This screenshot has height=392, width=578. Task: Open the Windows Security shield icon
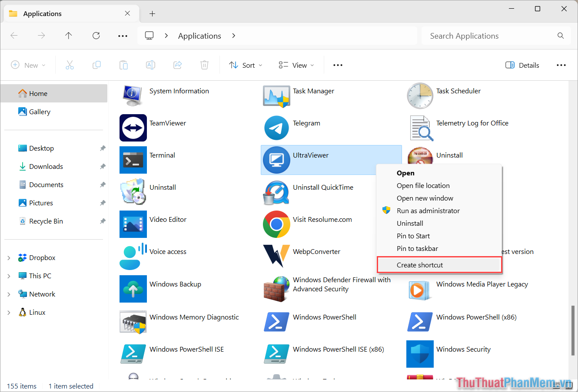[420, 354]
